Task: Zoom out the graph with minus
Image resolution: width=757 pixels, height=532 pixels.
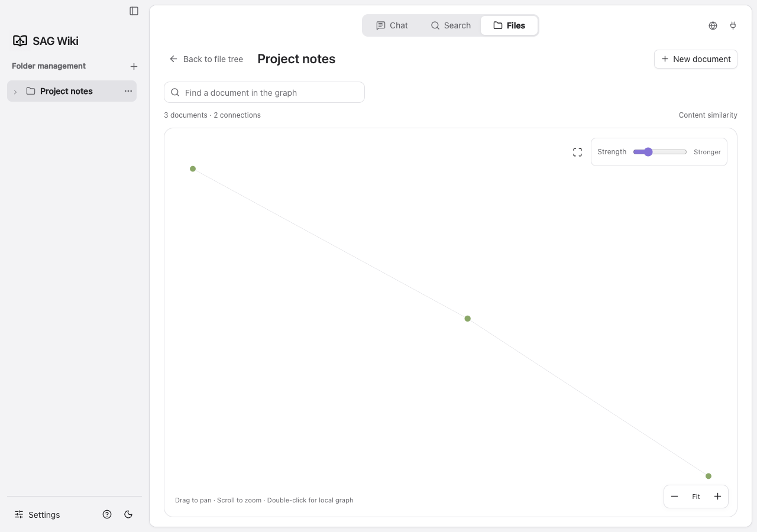Action: [x=674, y=497]
